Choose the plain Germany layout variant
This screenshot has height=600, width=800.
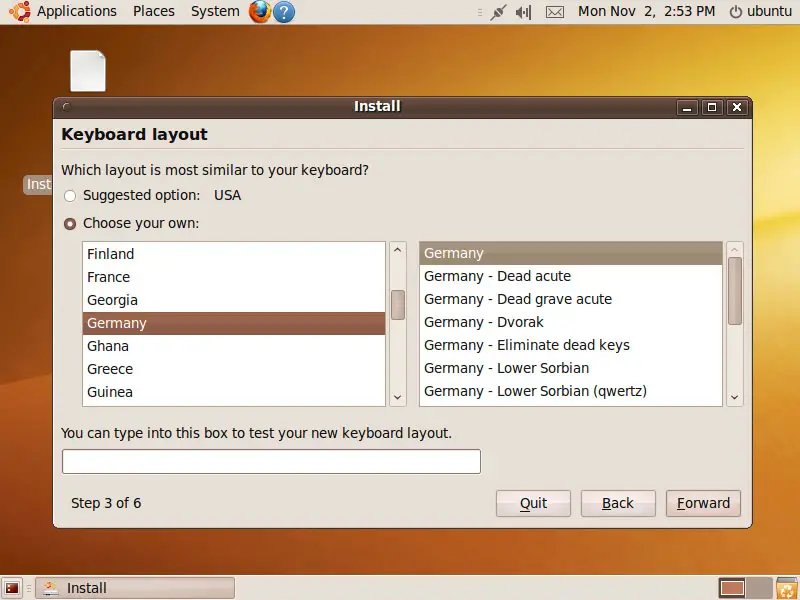pyautogui.click(x=570, y=253)
